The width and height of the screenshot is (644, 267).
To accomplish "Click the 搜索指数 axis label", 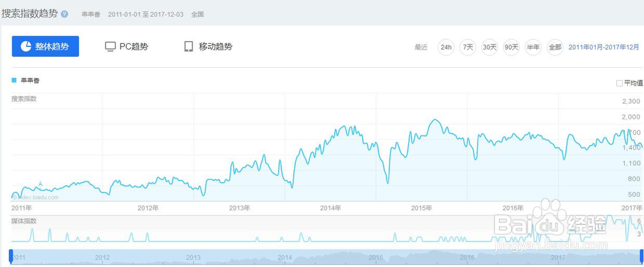I will pyautogui.click(x=24, y=99).
